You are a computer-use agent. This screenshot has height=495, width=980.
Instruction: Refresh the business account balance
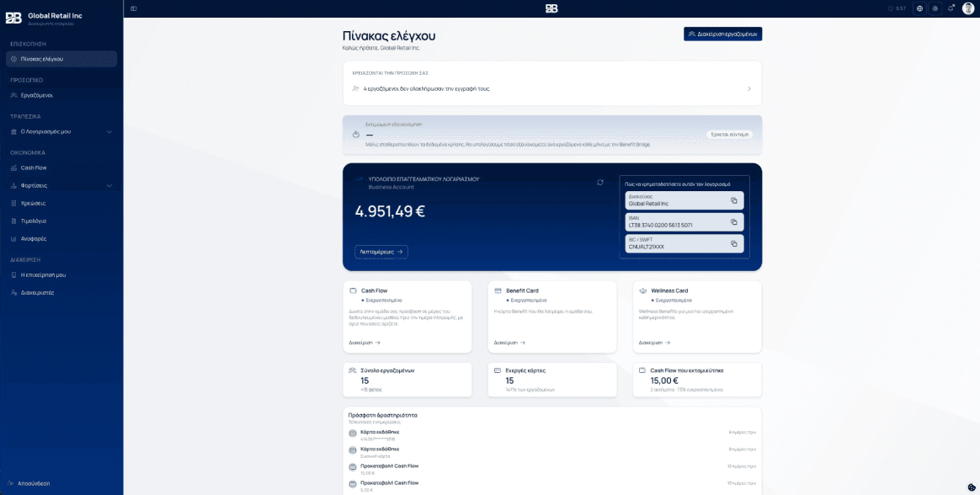600,182
